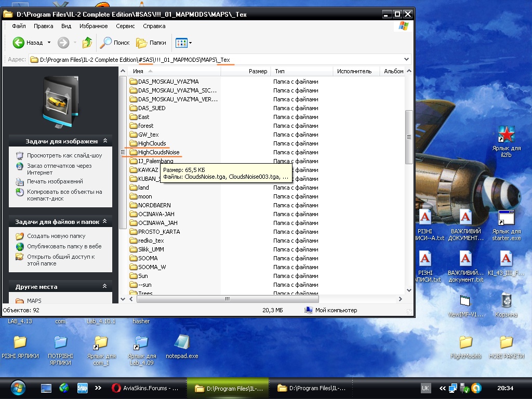Viewport: 532px width, 399px height.
Task: Open the Views dropdown in toolbar
Action: [x=184, y=43]
